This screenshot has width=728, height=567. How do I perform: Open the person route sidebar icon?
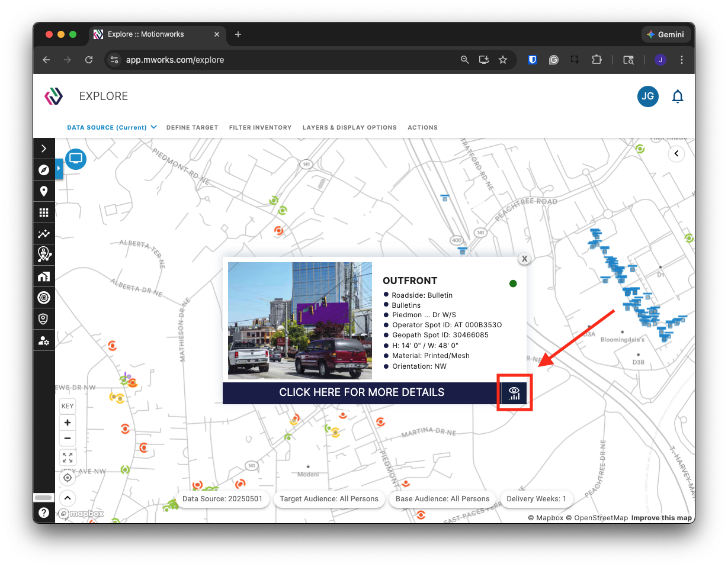[x=44, y=255]
